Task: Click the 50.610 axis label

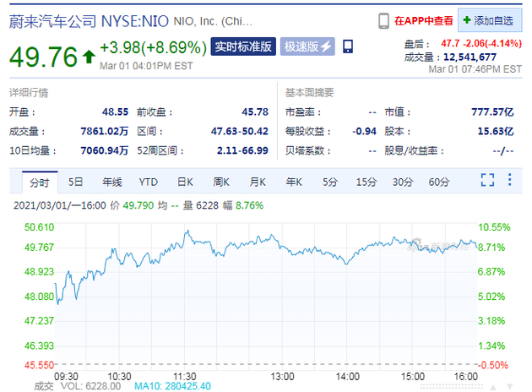Action: tap(39, 227)
